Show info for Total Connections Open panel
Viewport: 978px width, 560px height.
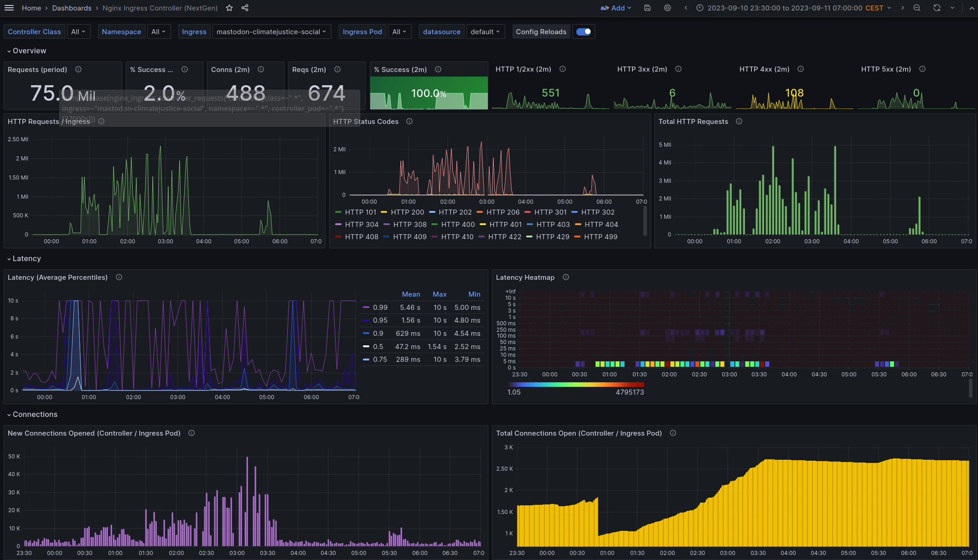673,433
